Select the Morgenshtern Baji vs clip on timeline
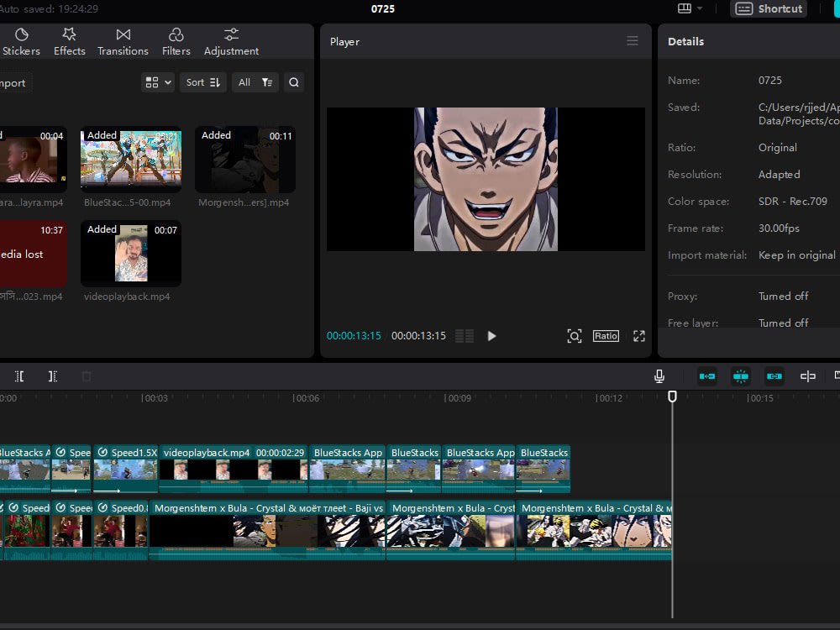 tap(267, 530)
